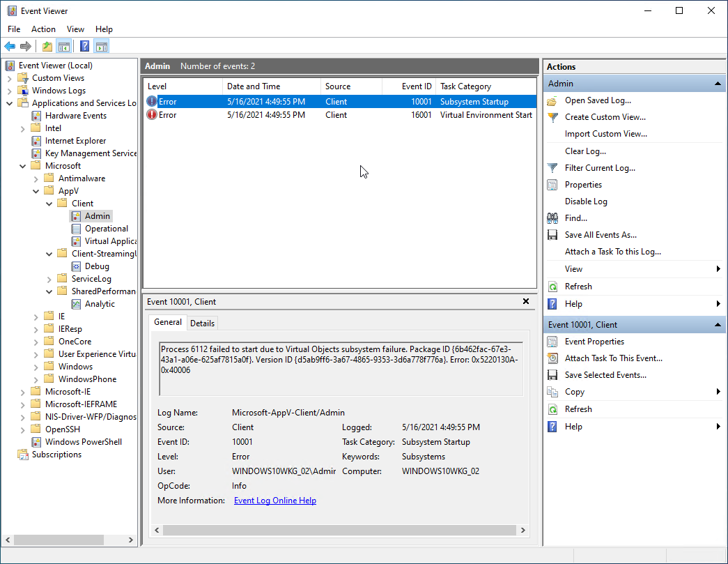Sort events by Date and Time column

(x=254, y=86)
